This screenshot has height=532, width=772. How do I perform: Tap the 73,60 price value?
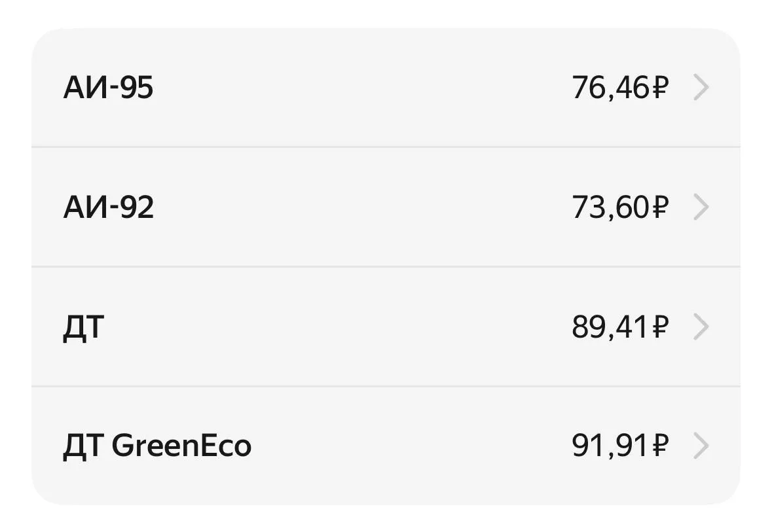(611, 207)
